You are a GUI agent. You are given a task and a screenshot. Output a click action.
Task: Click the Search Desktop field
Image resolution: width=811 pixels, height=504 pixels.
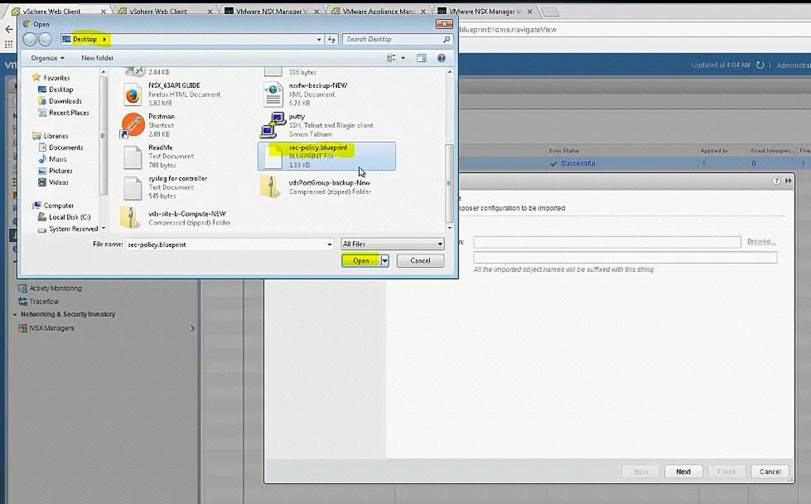[391, 39]
